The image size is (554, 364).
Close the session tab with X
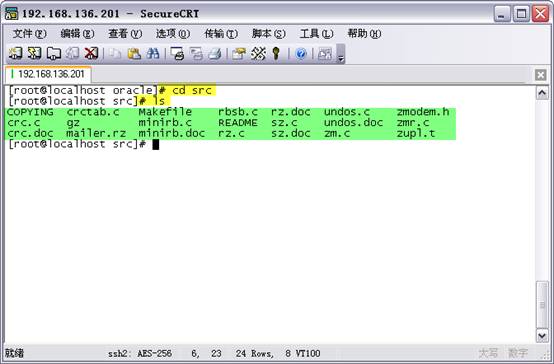click(541, 75)
